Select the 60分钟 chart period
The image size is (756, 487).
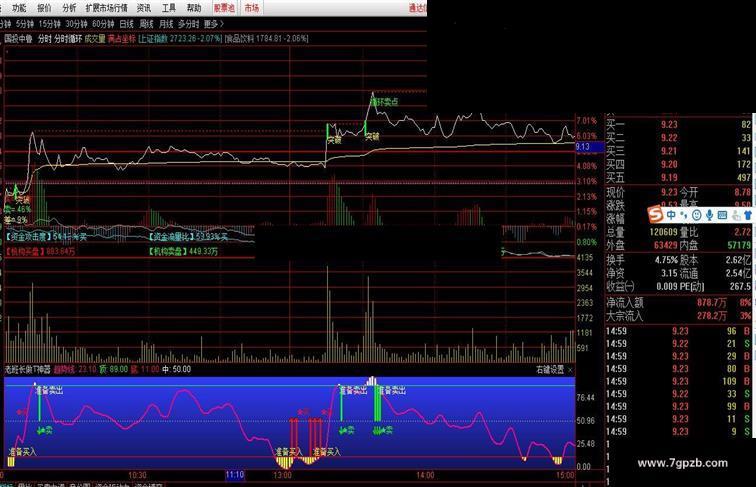click(103, 24)
